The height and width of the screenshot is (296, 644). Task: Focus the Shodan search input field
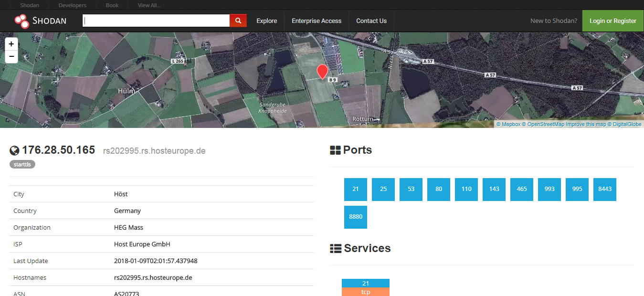pos(156,21)
